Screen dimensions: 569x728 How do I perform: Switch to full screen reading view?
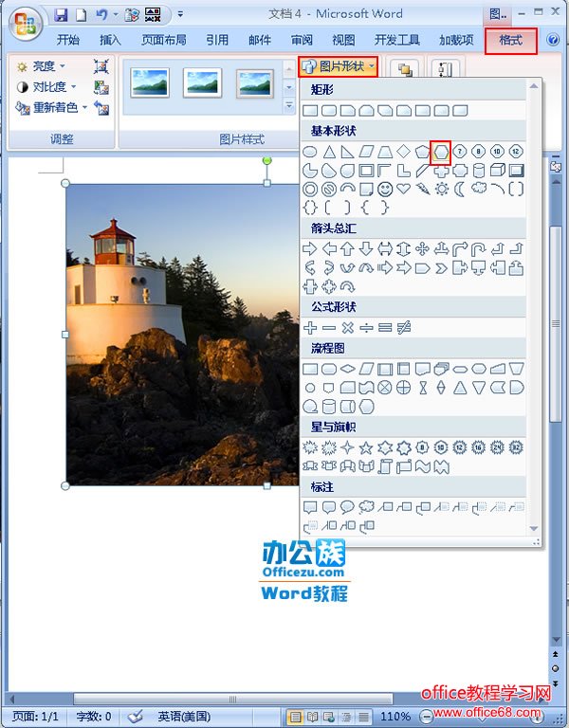[x=312, y=717]
